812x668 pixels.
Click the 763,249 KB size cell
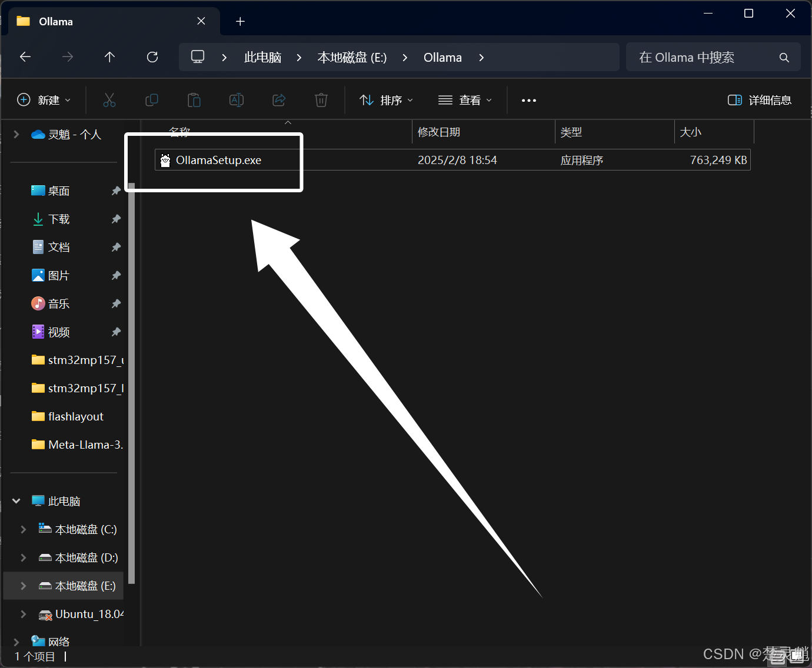[x=718, y=160]
